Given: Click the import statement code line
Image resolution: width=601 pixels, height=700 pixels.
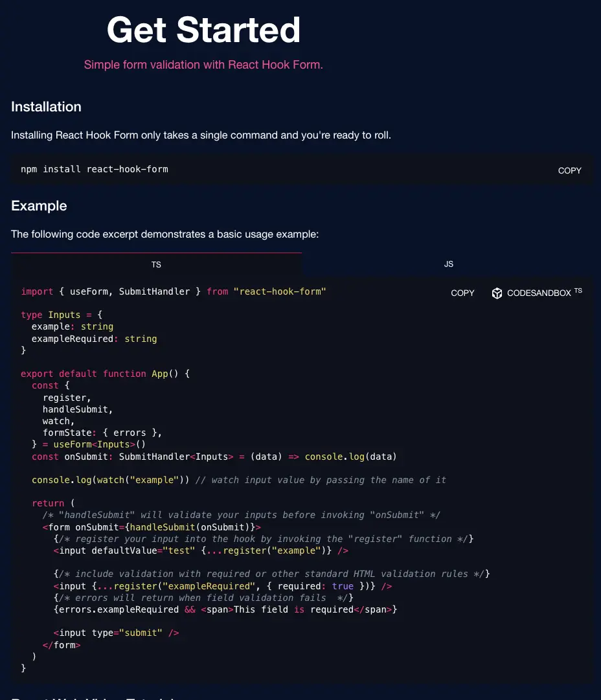Looking at the screenshot, I should (173, 291).
